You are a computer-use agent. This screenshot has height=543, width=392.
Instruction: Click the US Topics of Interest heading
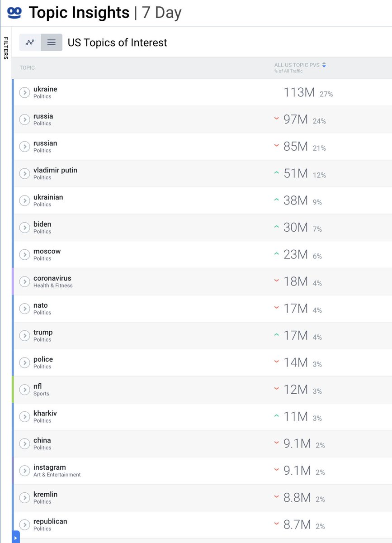click(x=118, y=43)
